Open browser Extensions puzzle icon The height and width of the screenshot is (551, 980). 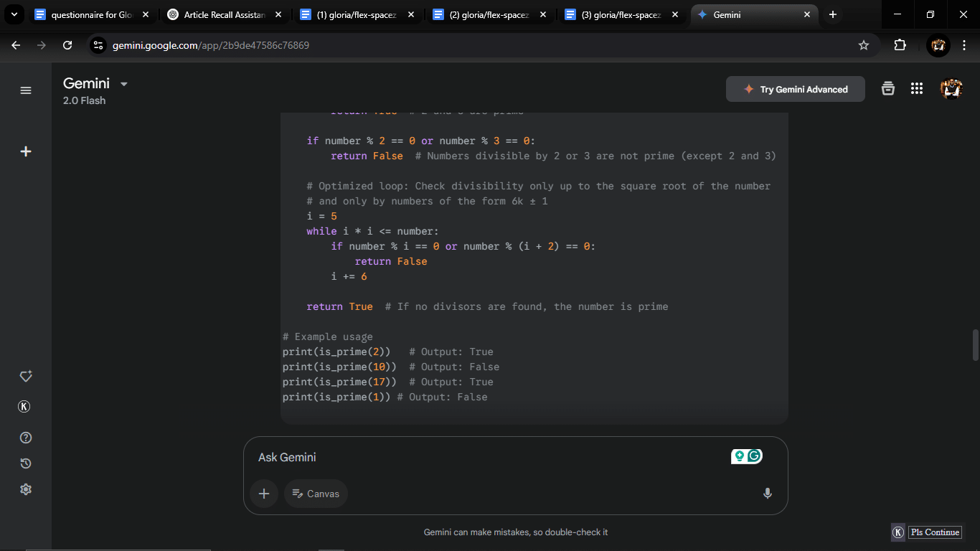(x=900, y=45)
